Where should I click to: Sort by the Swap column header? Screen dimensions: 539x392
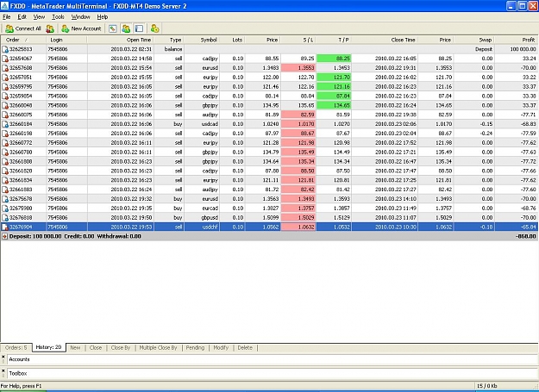click(x=474, y=40)
